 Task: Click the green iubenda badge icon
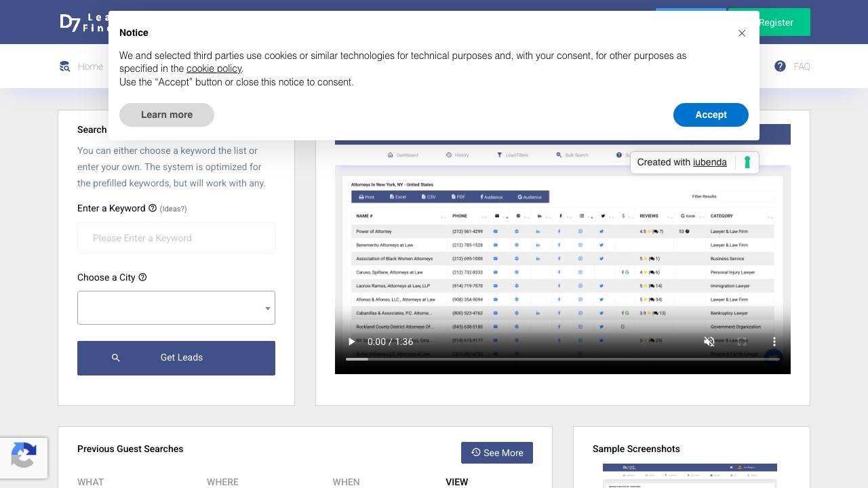click(x=747, y=163)
